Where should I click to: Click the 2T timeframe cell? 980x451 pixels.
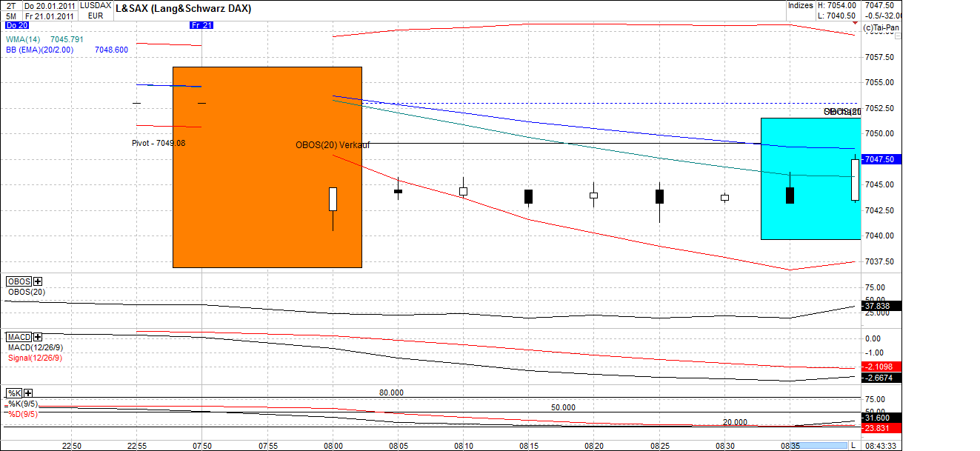(10, 6)
